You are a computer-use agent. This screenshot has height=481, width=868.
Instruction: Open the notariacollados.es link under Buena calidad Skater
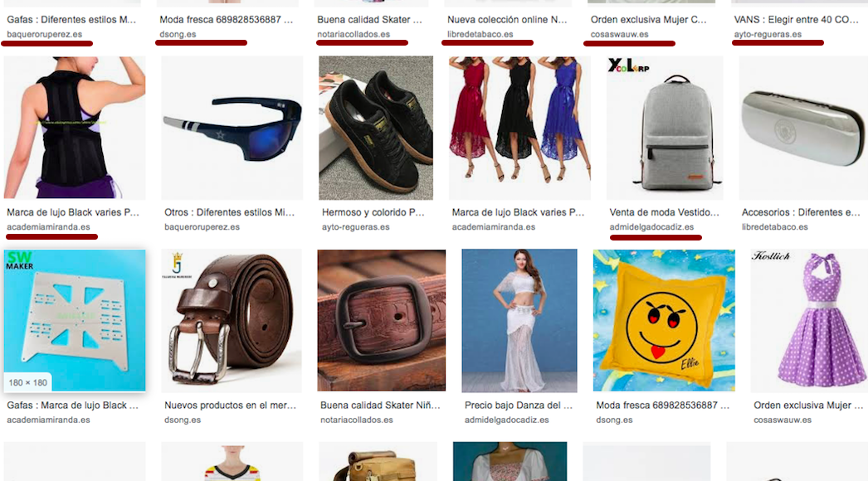click(x=354, y=34)
